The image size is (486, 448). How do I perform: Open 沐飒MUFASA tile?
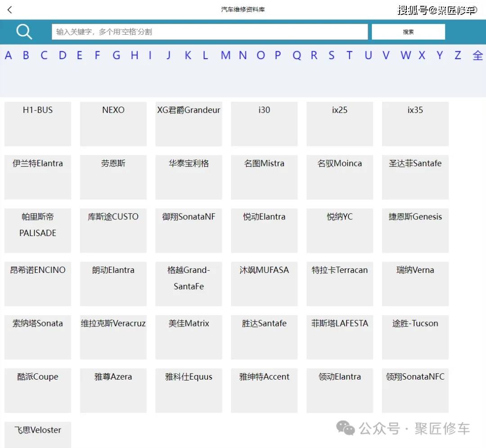264,284
